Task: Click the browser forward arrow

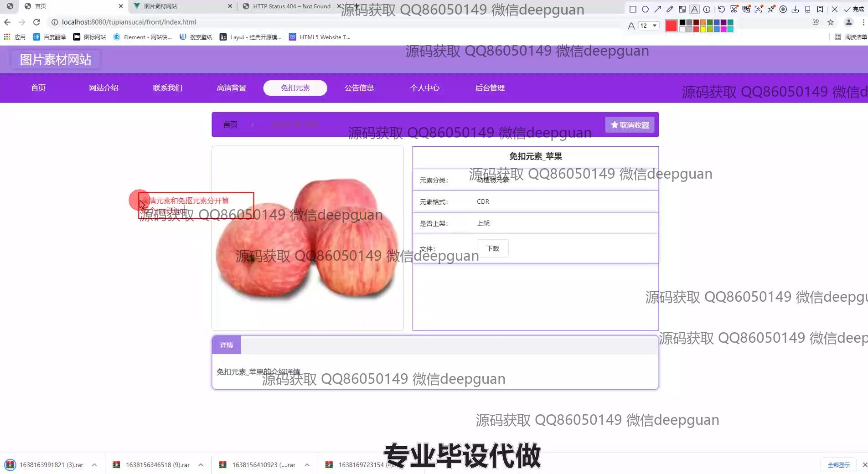Action: point(22,22)
